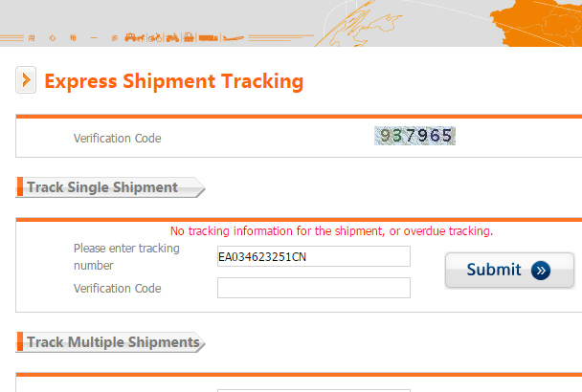
Task: Click the 937965 captcha image
Action: (x=414, y=136)
